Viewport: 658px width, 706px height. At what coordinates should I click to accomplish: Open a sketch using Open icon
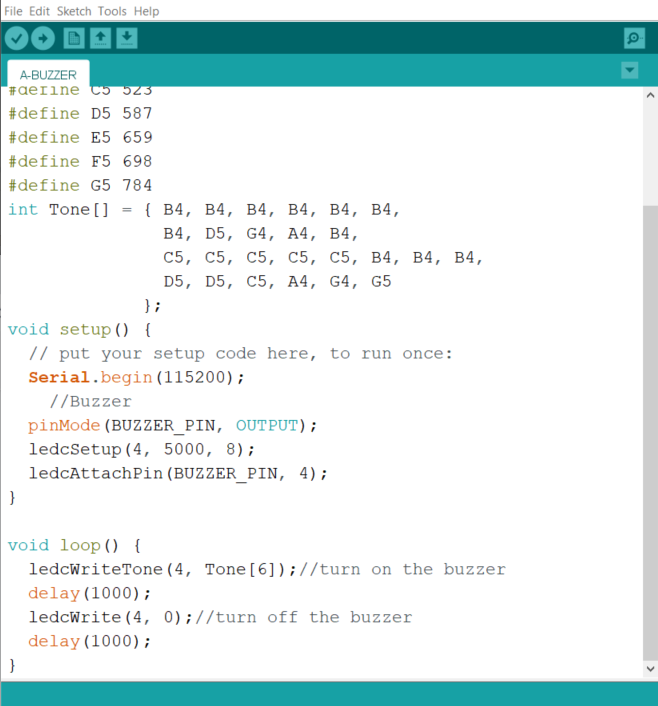tap(100, 38)
